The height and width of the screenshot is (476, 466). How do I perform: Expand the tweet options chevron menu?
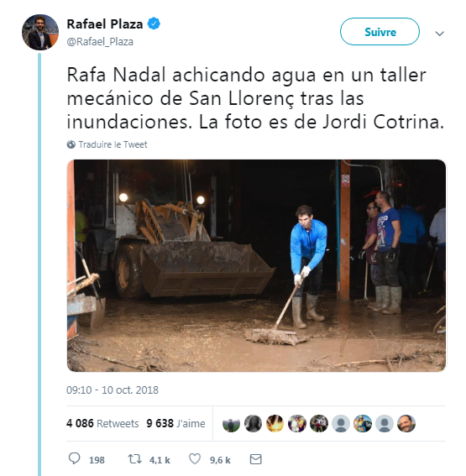[x=440, y=33]
